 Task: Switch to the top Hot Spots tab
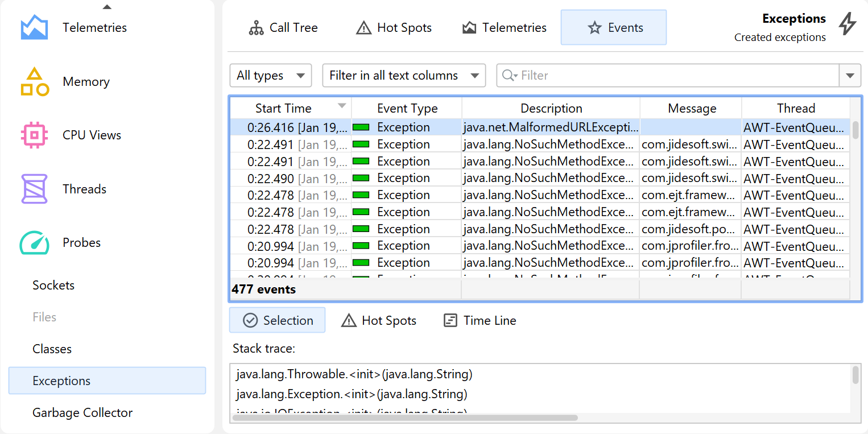coord(394,28)
